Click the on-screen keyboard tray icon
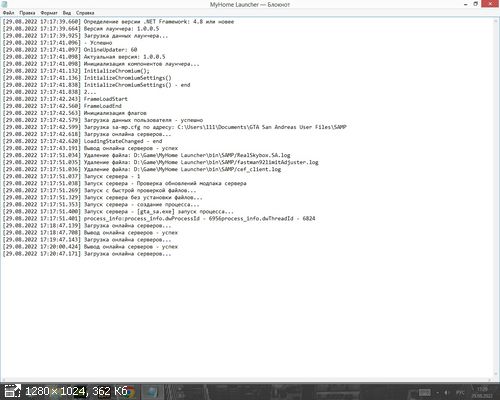Screen dimensions: 500x400 [x=425, y=392]
